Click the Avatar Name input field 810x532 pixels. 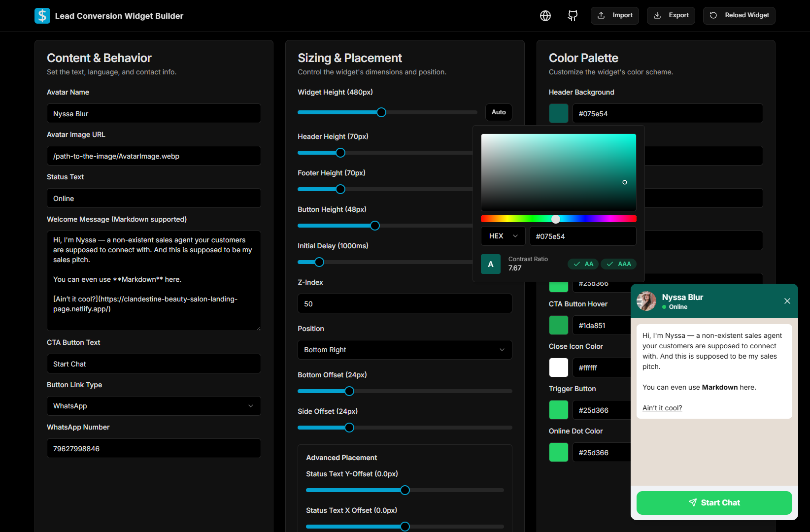[154, 114]
